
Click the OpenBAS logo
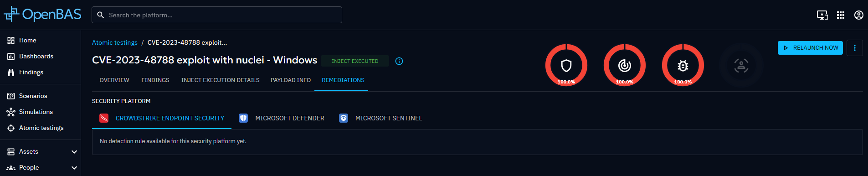[42, 15]
